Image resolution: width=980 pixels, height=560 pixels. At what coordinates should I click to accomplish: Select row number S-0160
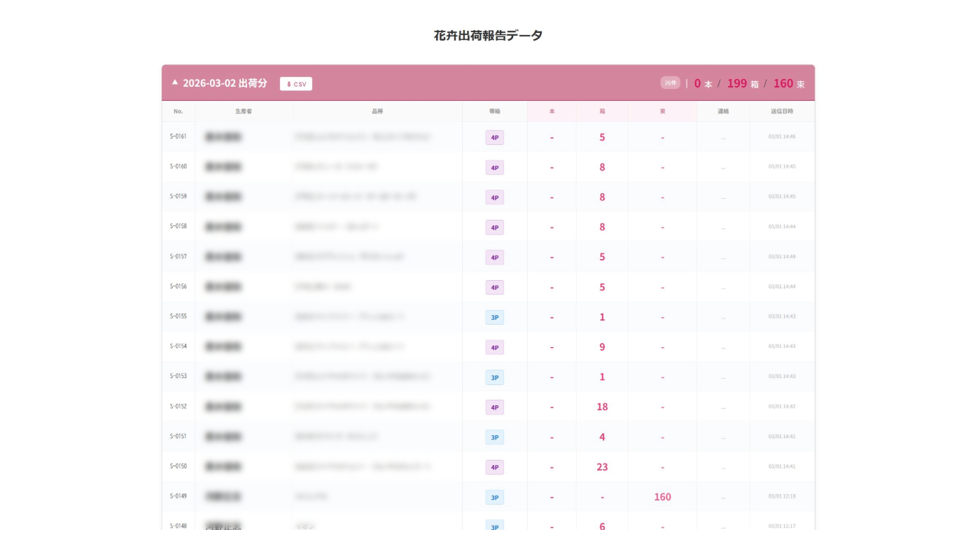click(178, 167)
